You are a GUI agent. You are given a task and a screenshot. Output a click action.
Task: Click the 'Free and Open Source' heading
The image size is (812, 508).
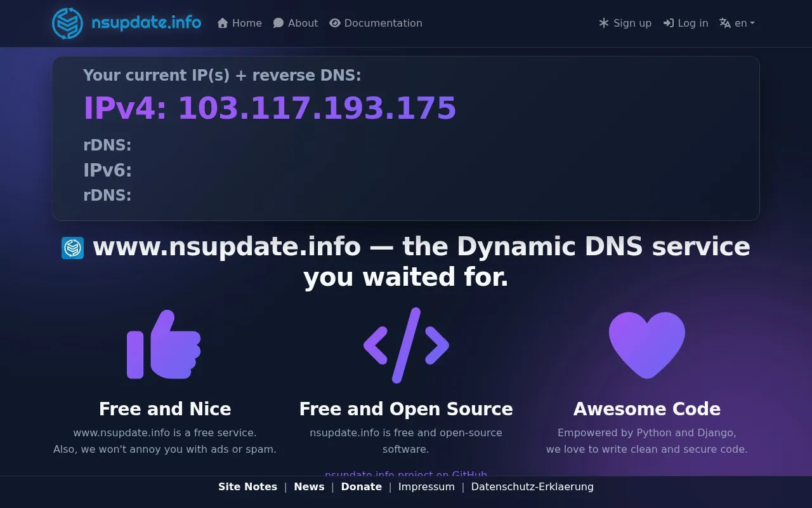point(406,409)
